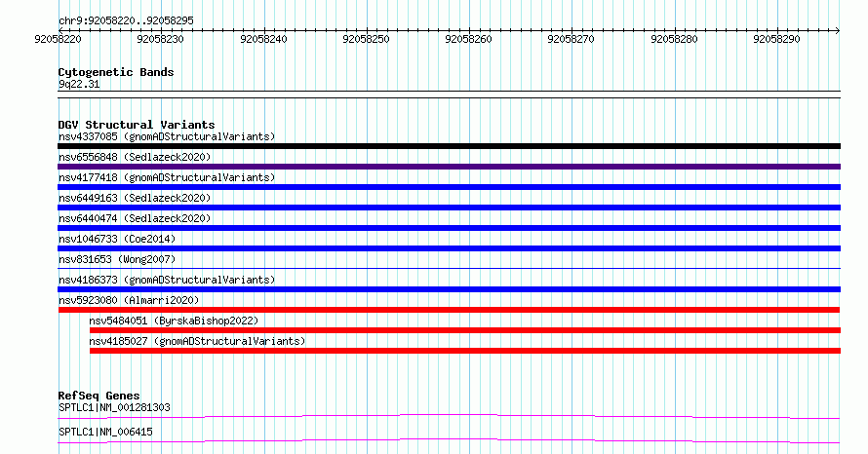Select the 92058290 ruler coordinate

[x=776, y=39]
